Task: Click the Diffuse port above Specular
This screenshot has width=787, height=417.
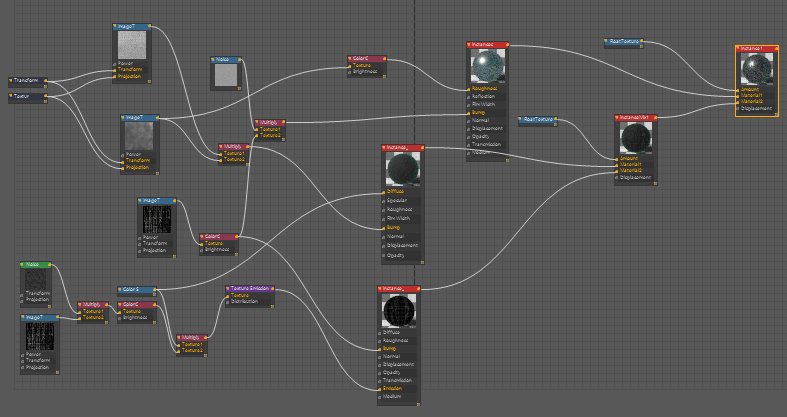Action: tap(383, 192)
